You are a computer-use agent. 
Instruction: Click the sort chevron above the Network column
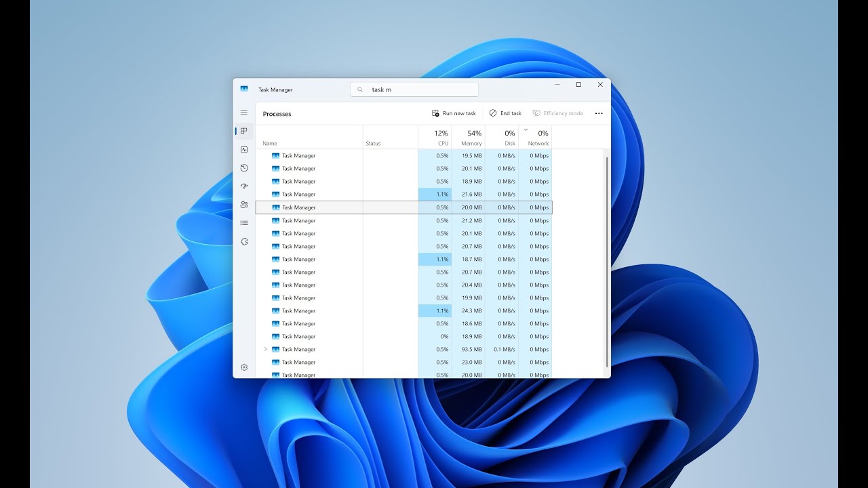526,129
